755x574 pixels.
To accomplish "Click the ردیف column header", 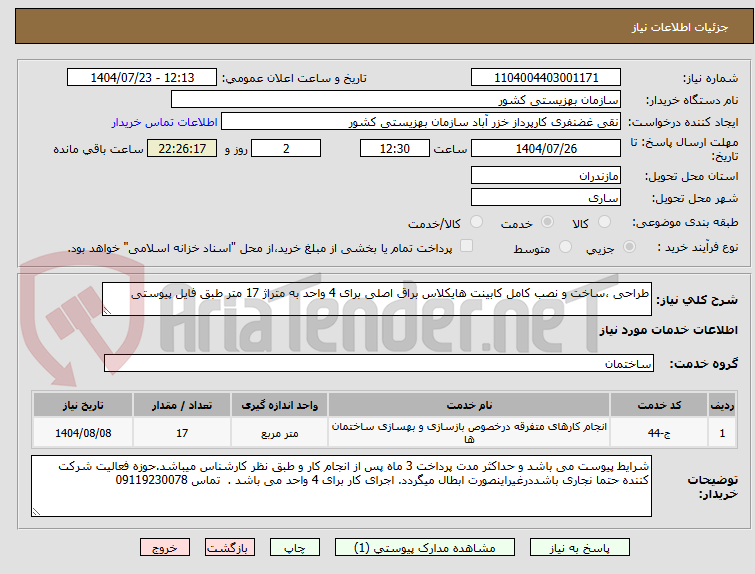I will [722, 405].
